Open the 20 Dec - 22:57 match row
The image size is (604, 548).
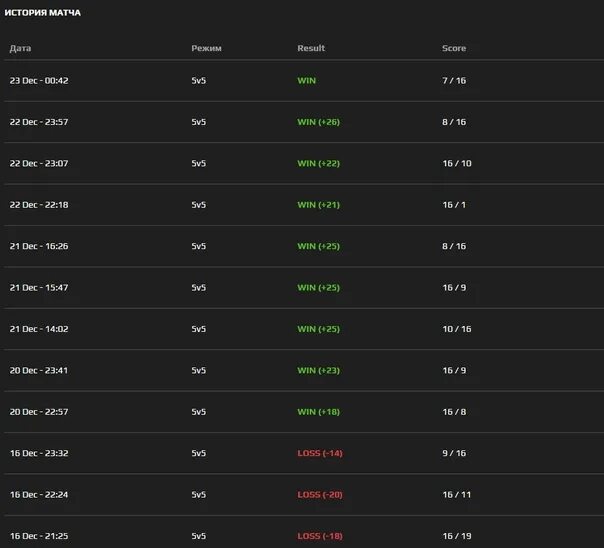39,412
